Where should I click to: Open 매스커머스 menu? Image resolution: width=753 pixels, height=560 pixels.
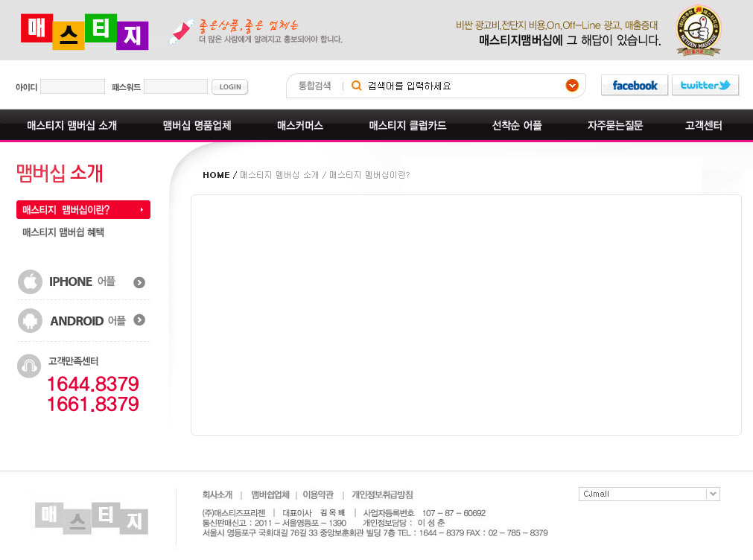[299, 125]
